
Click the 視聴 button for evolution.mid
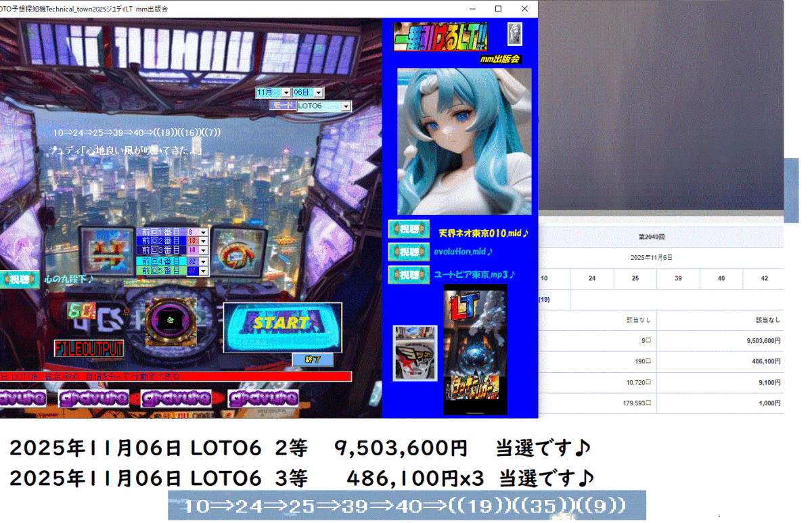click(409, 252)
